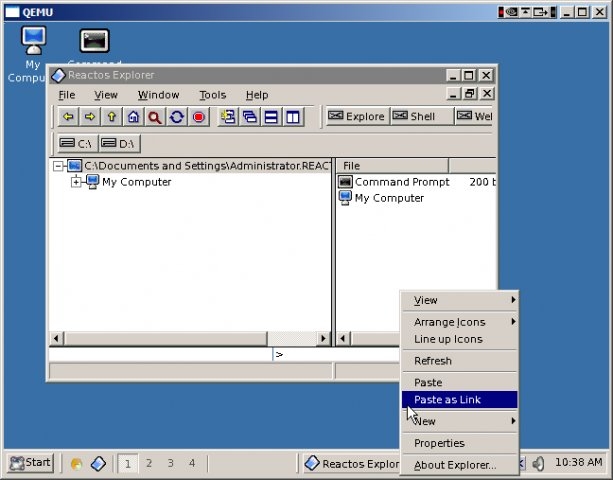Switch to virtual desktop 4
This screenshot has width=613, height=480.
click(192, 464)
